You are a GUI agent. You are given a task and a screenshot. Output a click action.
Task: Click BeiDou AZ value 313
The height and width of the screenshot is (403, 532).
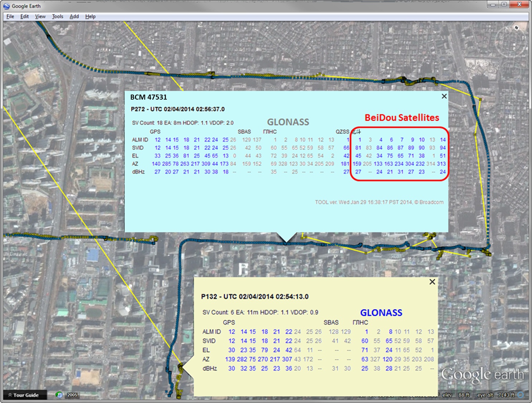pos(441,164)
